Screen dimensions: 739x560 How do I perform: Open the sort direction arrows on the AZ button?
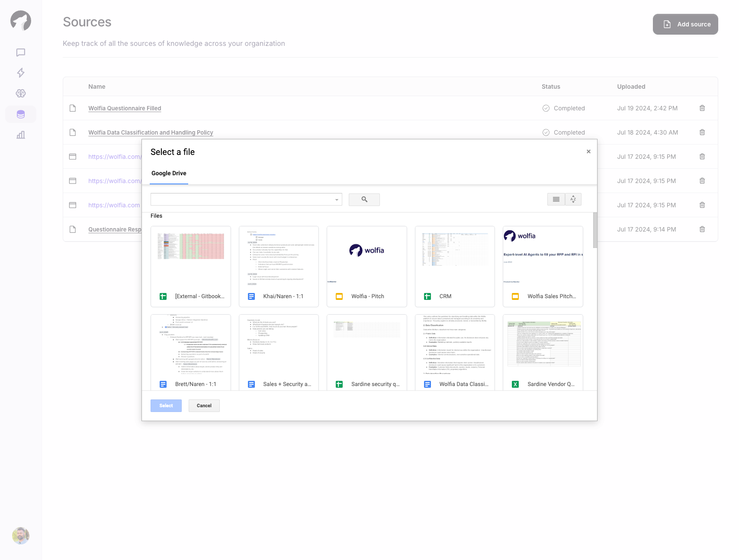pos(573,199)
